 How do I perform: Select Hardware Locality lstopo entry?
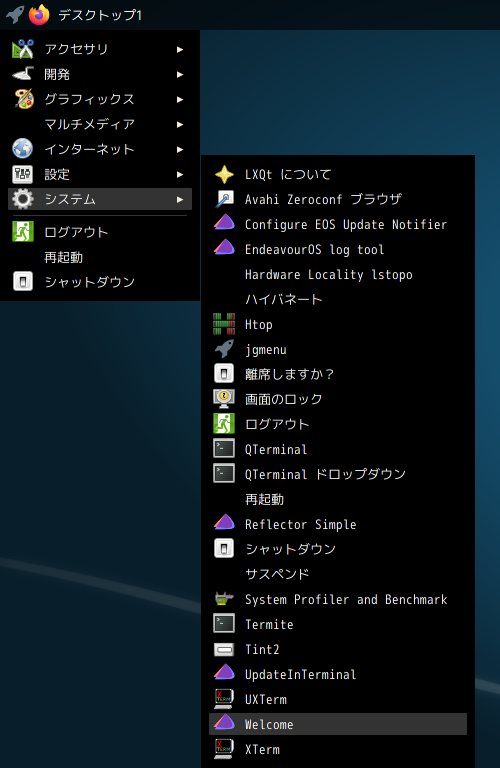(x=338, y=274)
